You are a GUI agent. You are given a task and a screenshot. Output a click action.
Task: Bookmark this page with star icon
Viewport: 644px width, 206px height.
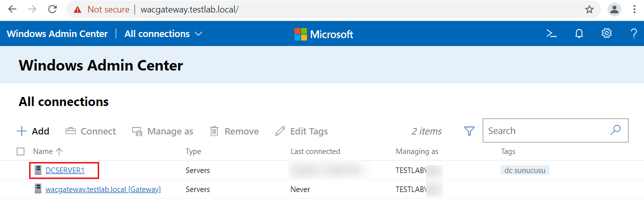pyautogui.click(x=589, y=9)
